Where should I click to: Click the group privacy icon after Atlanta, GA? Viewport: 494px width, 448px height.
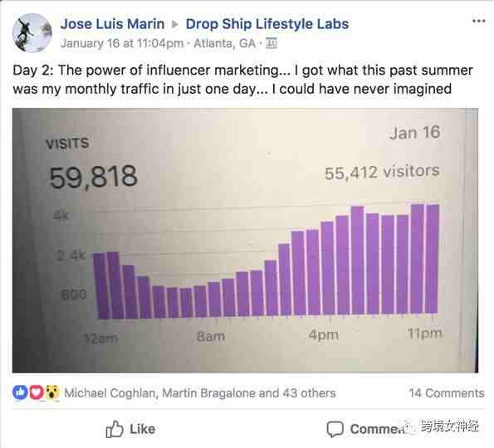pyautogui.click(x=271, y=43)
